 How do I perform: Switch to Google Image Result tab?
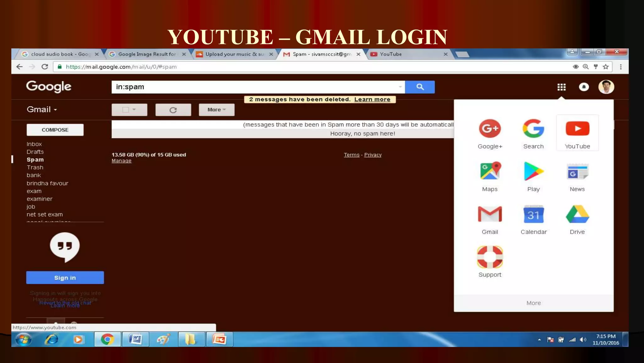(x=147, y=54)
